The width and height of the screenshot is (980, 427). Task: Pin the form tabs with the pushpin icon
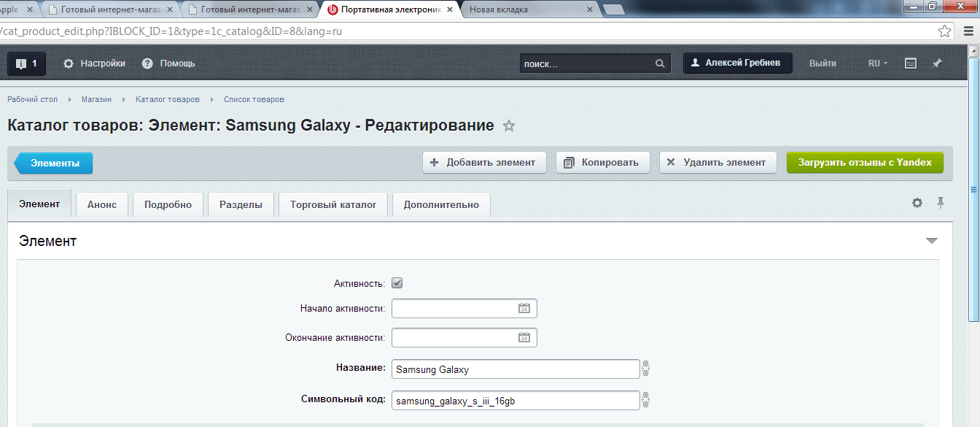point(941,203)
